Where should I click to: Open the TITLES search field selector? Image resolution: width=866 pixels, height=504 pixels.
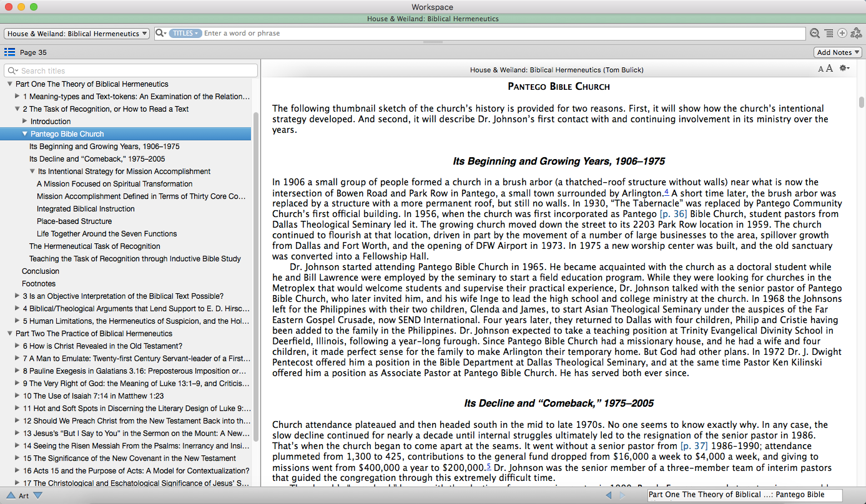pos(185,33)
